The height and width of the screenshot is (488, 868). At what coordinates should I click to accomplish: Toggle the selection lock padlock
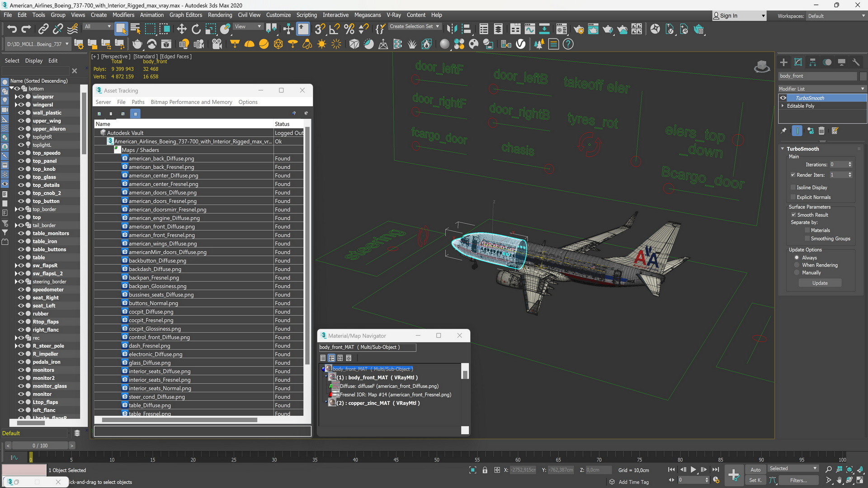click(x=485, y=470)
